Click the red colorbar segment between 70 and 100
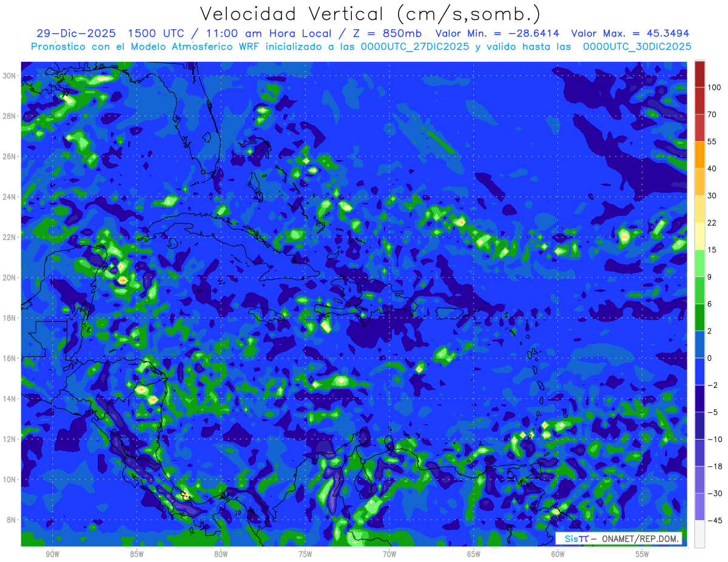728x562 pixels. [699, 101]
